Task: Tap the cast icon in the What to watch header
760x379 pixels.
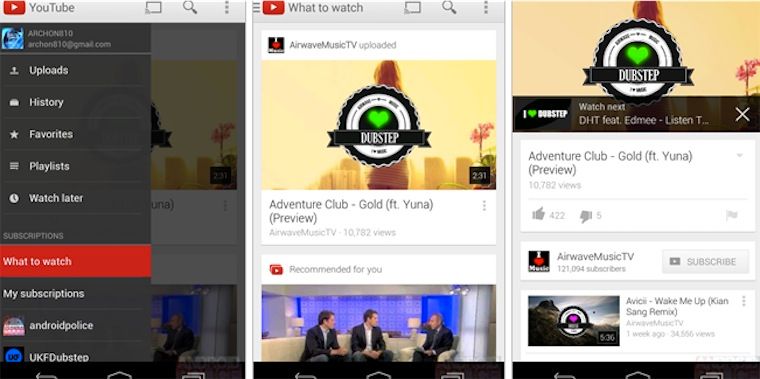Action: (x=412, y=7)
